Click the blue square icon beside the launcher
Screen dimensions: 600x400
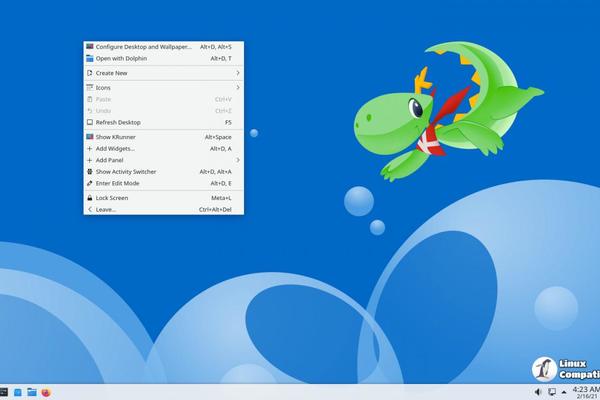pos(18,392)
